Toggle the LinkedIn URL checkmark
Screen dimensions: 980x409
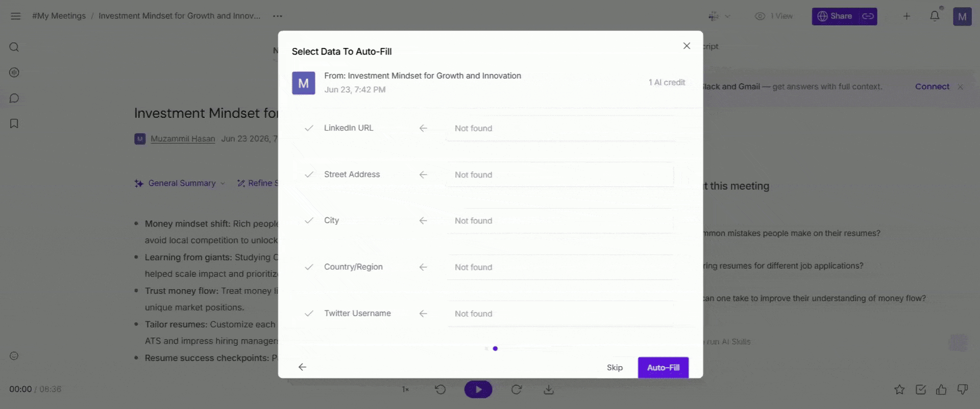click(309, 128)
